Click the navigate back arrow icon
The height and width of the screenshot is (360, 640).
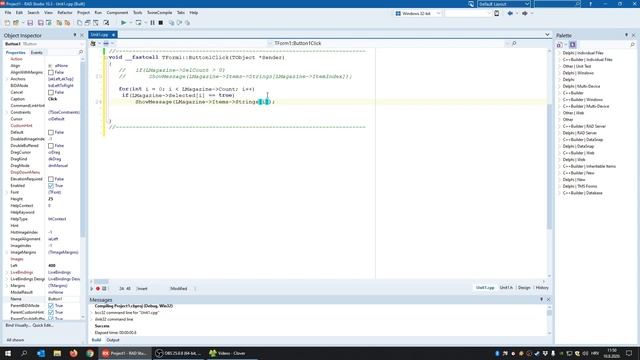point(510,13)
